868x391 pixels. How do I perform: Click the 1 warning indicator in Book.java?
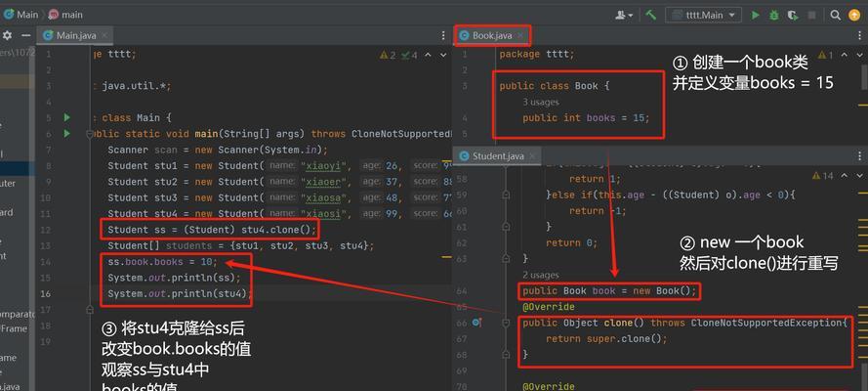(x=825, y=55)
